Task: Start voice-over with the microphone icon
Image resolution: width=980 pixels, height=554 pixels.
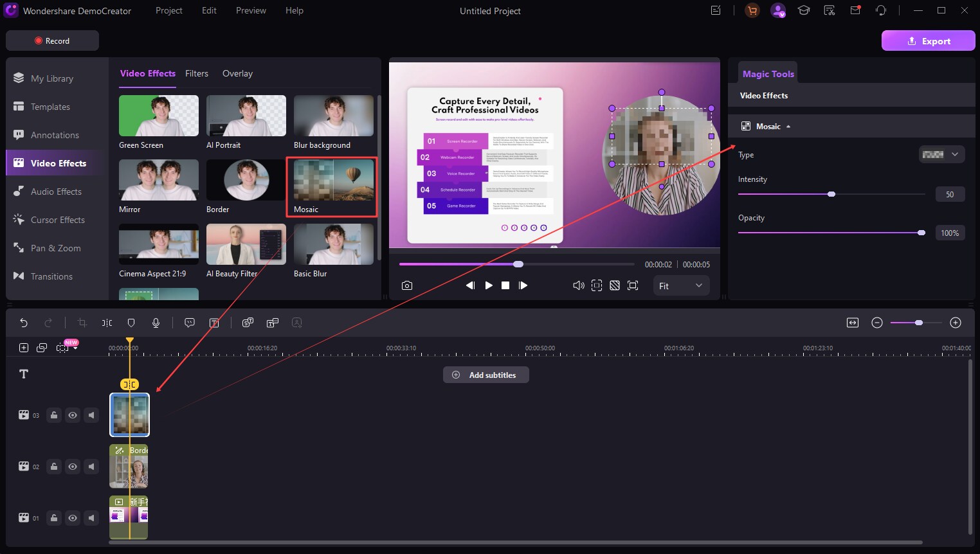Action: pos(156,323)
